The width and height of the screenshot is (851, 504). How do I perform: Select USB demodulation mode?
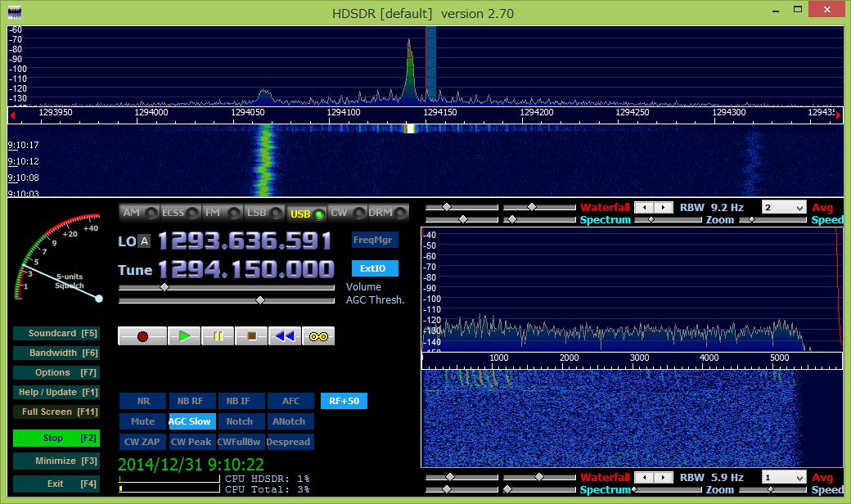pos(307,214)
